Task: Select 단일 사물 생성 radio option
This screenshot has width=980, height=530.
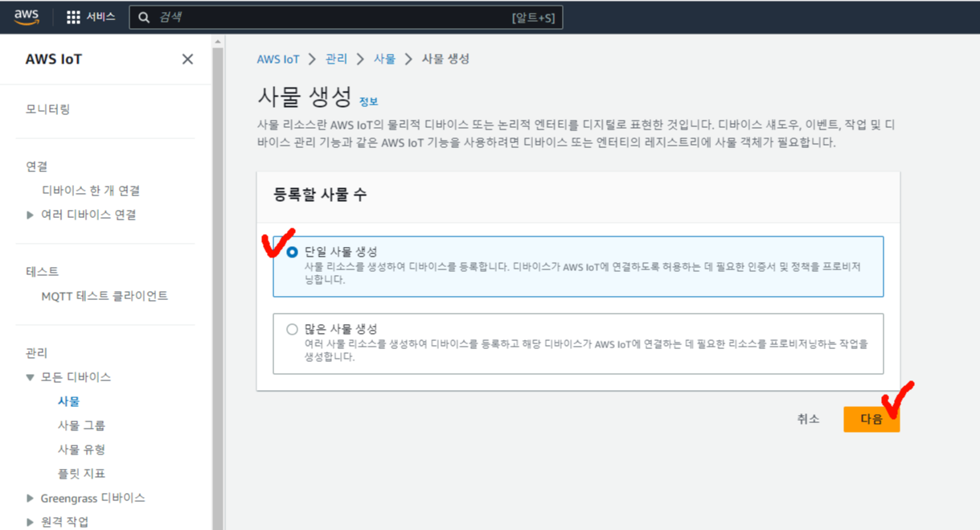Action: [x=292, y=252]
